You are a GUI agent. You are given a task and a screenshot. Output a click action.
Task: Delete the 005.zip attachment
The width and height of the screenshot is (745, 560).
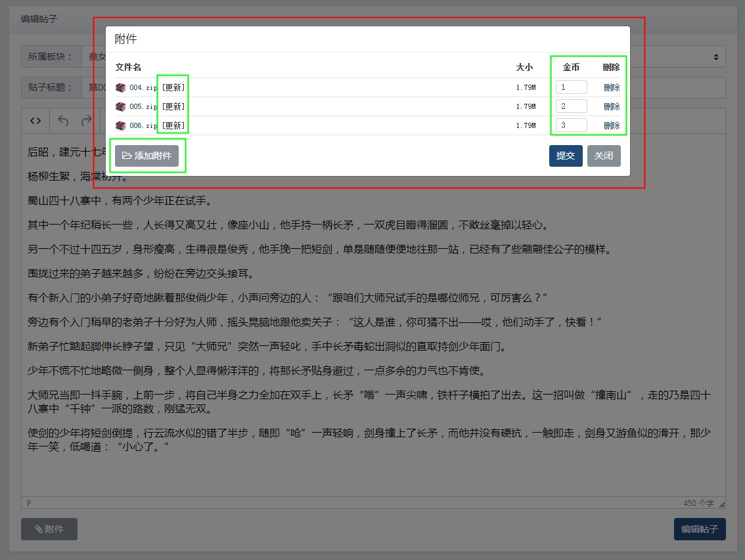[612, 106]
